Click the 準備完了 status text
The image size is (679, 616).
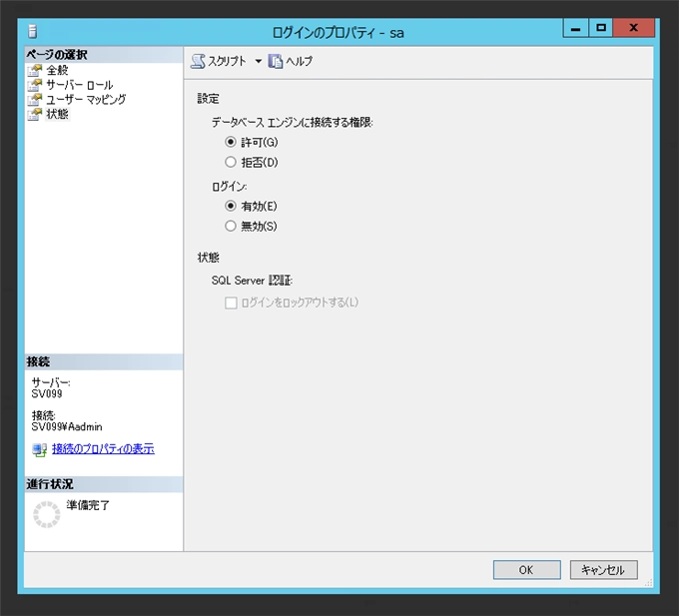88,505
